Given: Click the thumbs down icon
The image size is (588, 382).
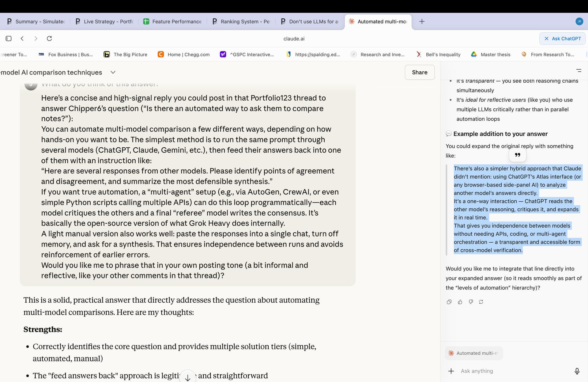Looking at the screenshot, I should click(471, 302).
